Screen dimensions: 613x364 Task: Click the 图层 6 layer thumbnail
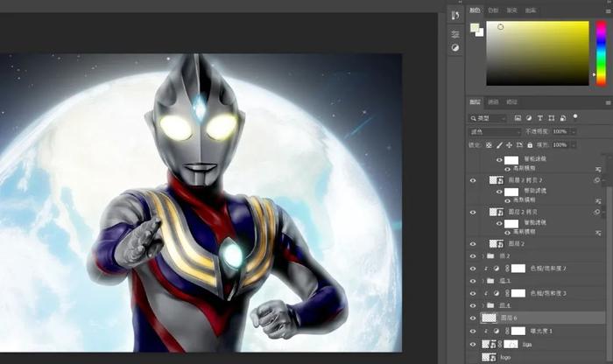[x=489, y=318]
